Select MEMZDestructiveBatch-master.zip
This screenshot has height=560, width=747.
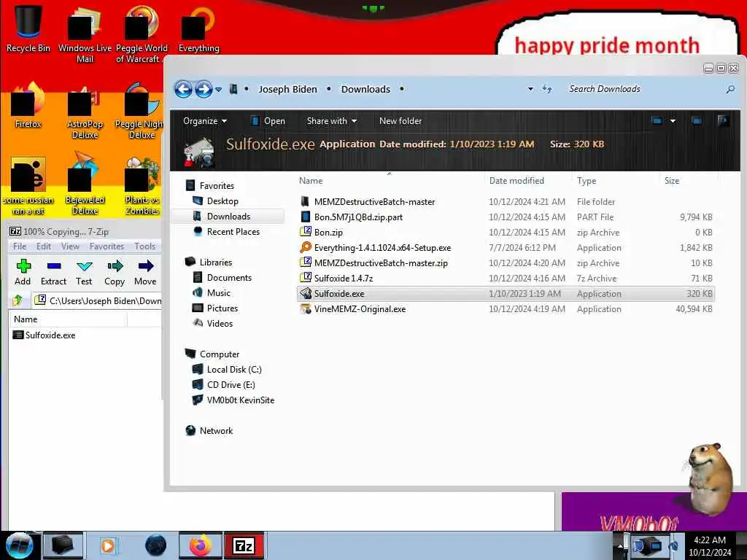point(506,262)
